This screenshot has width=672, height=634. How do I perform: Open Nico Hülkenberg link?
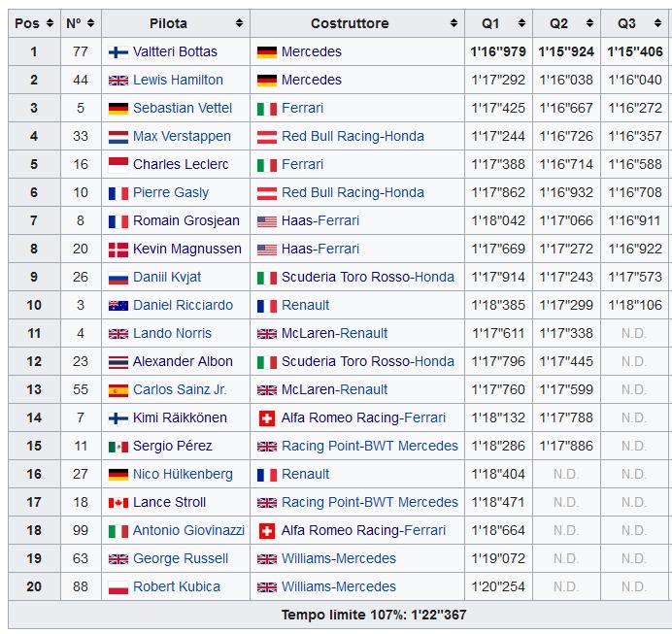pos(183,474)
